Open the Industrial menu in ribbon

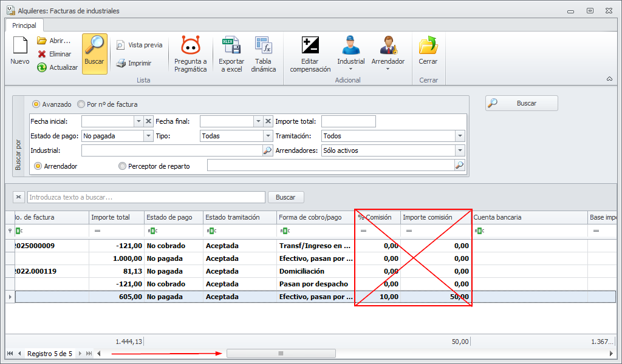350,54
